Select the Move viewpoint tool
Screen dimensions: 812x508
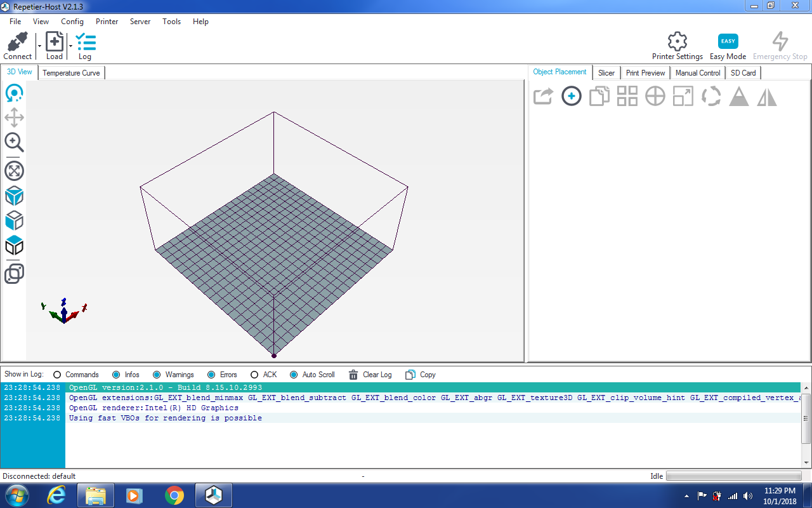pos(14,117)
